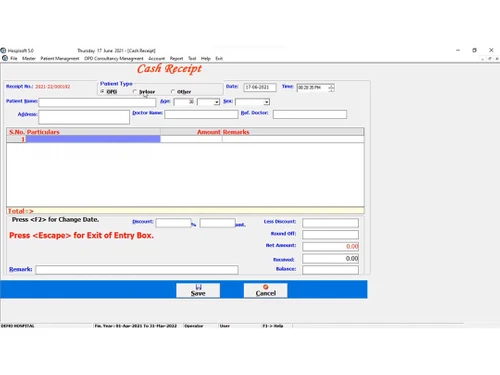Click the Less Discount field
This screenshot has height=375, width=500.
click(330, 223)
